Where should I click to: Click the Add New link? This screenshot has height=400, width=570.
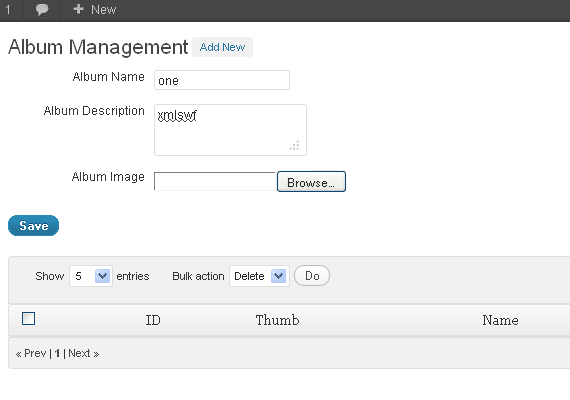point(222,47)
